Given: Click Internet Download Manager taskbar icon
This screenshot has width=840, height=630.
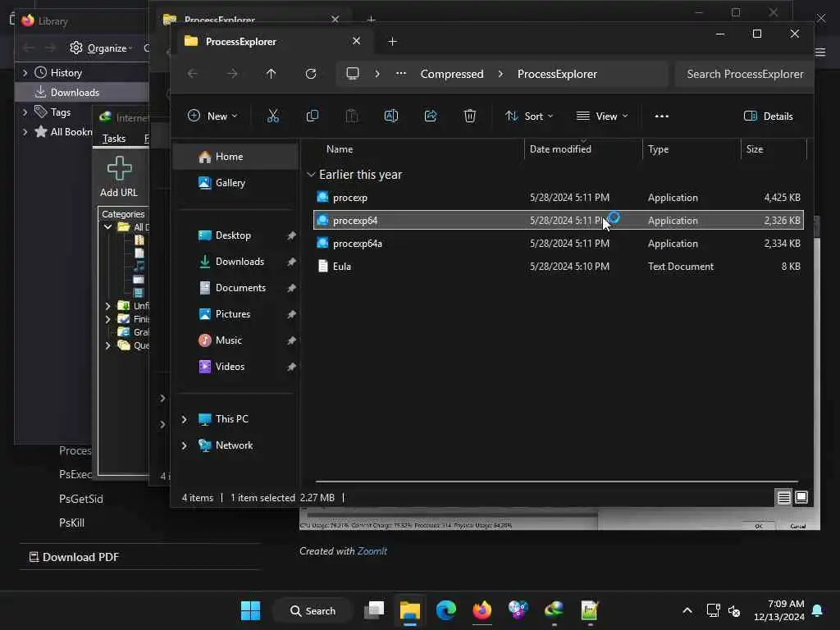Looking at the screenshot, I should (x=554, y=610).
